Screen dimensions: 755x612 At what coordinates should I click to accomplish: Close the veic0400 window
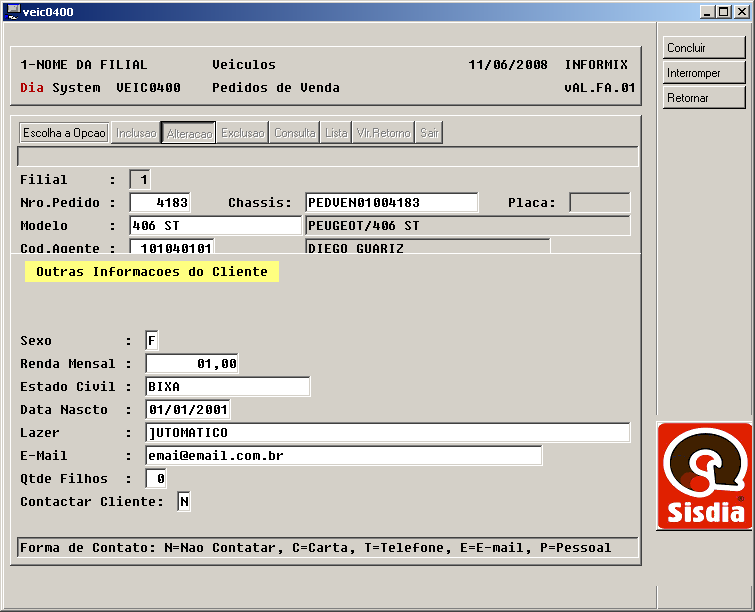pyautogui.click(x=742, y=12)
